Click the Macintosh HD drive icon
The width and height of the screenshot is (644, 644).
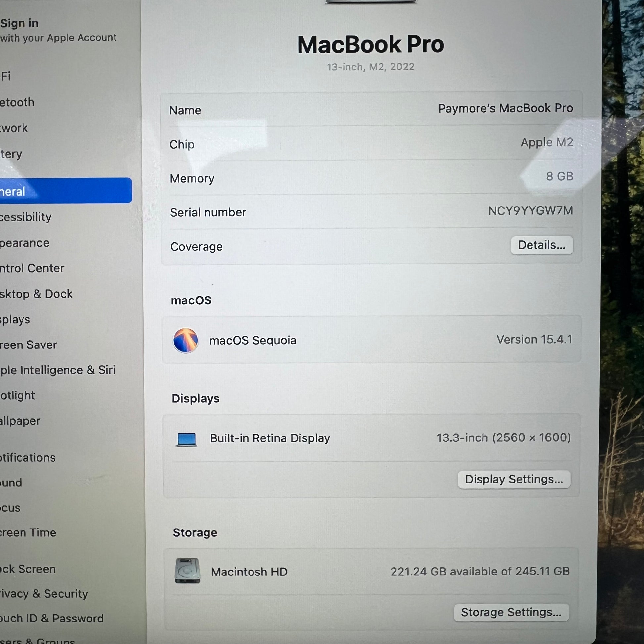187,571
